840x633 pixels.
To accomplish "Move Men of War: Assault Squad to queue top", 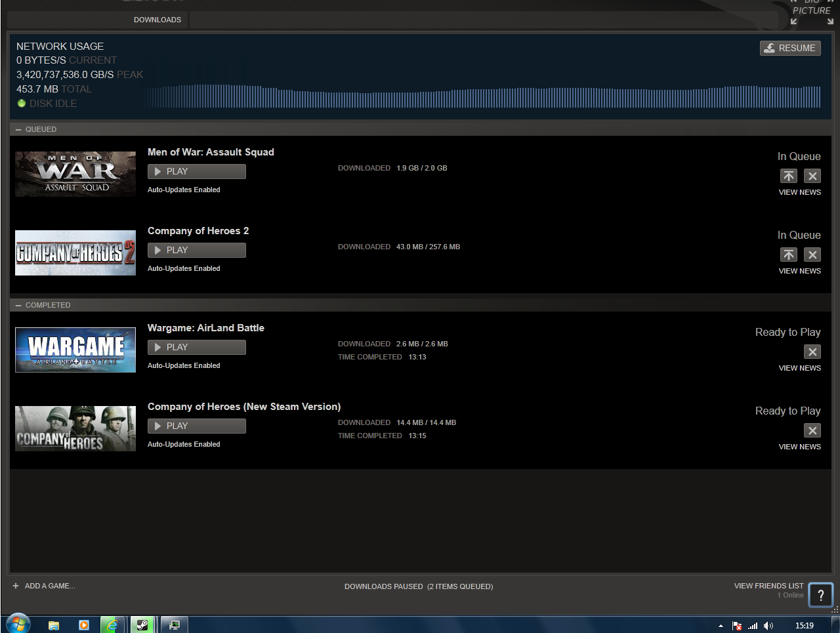I will 788,176.
